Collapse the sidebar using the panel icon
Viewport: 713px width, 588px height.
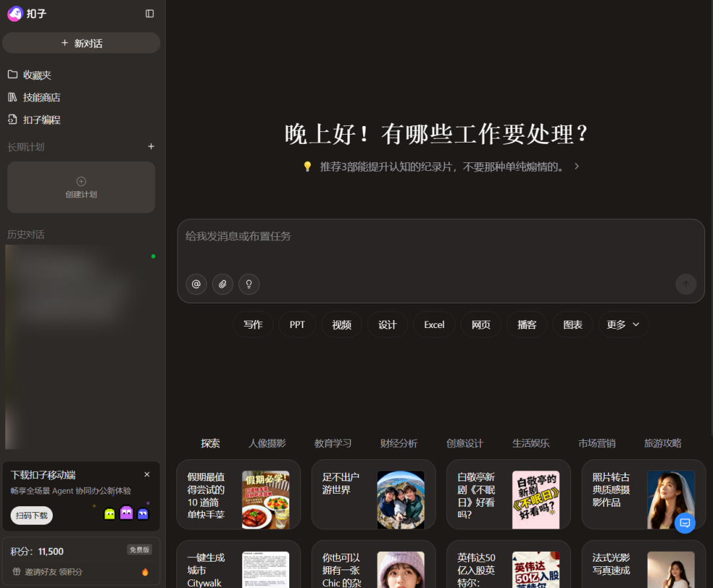point(151,13)
